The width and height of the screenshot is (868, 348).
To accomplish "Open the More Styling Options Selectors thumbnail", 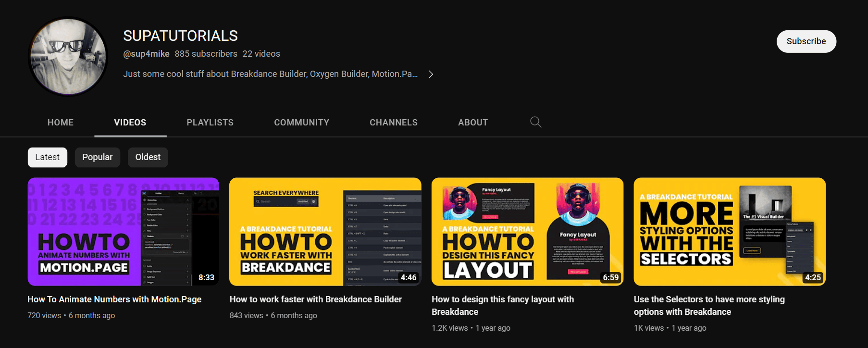I will 730,232.
